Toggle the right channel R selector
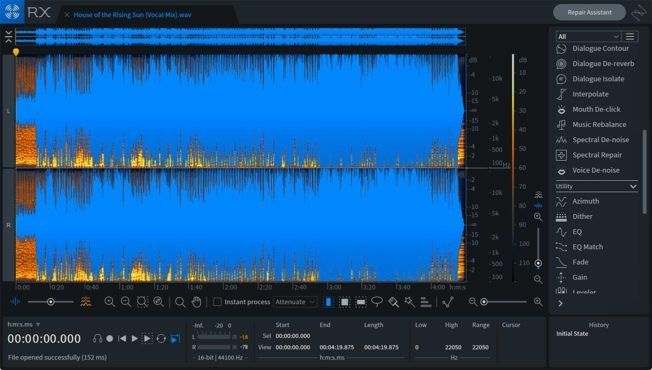The width and height of the screenshot is (652, 370). pos(8,225)
